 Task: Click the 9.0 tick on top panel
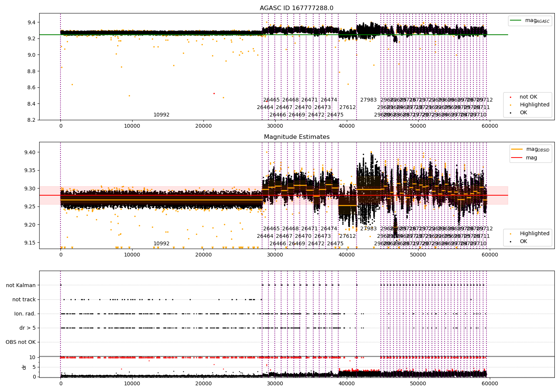[x=31, y=55]
